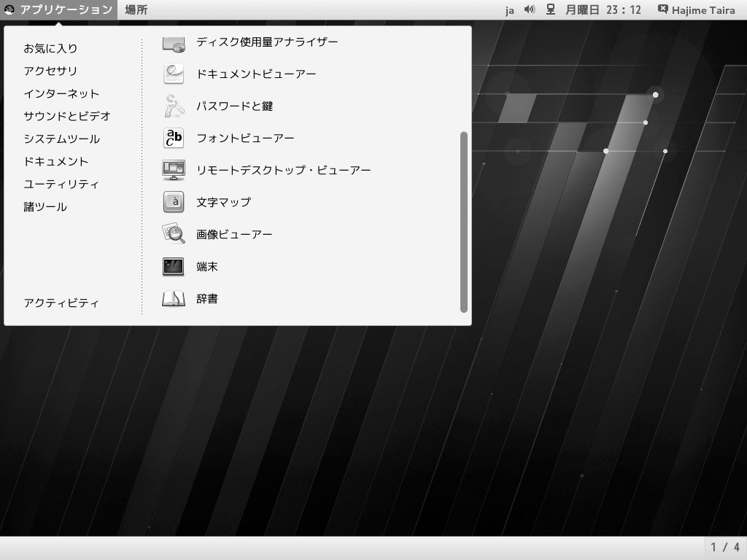The width and height of the screenshot is (747, 560).
Task: Open the 辞書 dictionary book icon
Action: 174,298
